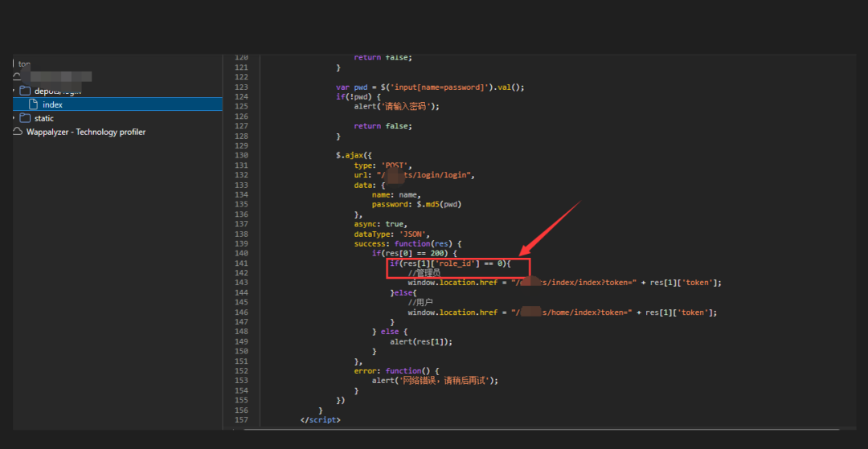Click the folder icon beside static
Image resolution: width=868 pixels, height=449 pixels.
coord(24,118)
